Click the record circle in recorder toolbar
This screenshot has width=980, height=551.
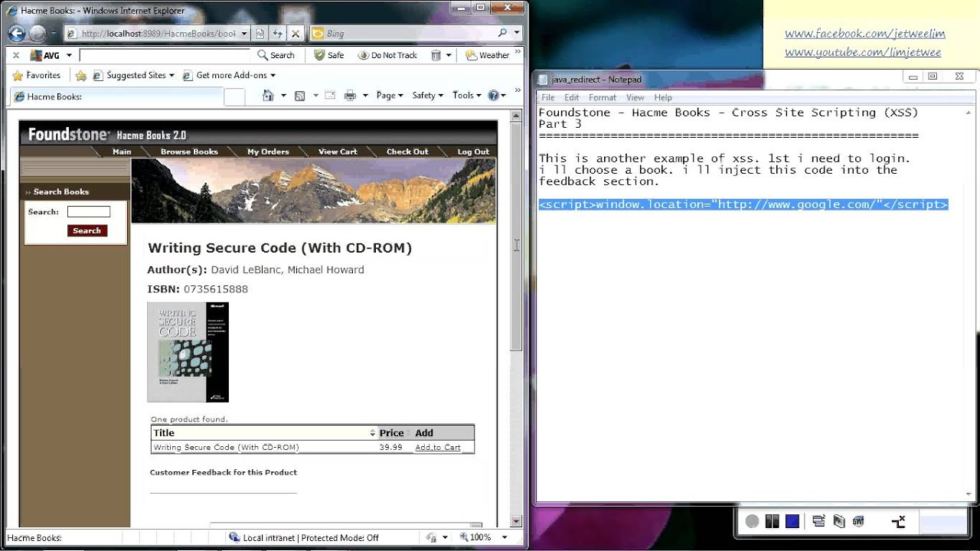[x=752, y=521]
